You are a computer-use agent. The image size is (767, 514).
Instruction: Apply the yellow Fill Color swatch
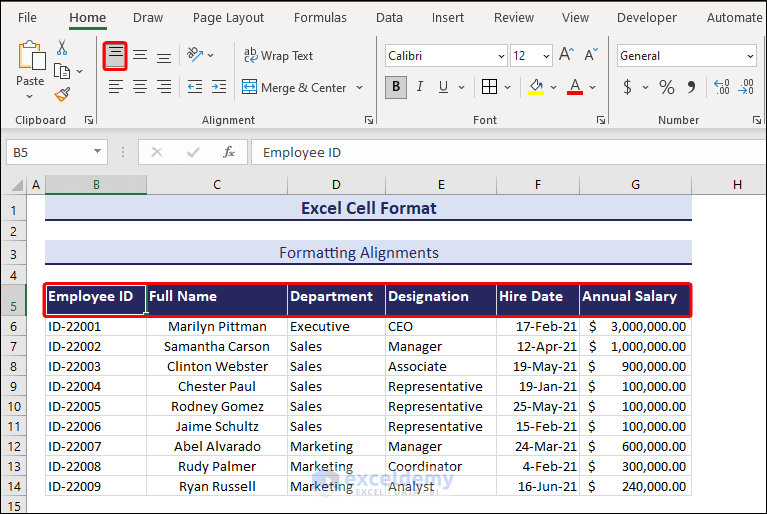535,87
